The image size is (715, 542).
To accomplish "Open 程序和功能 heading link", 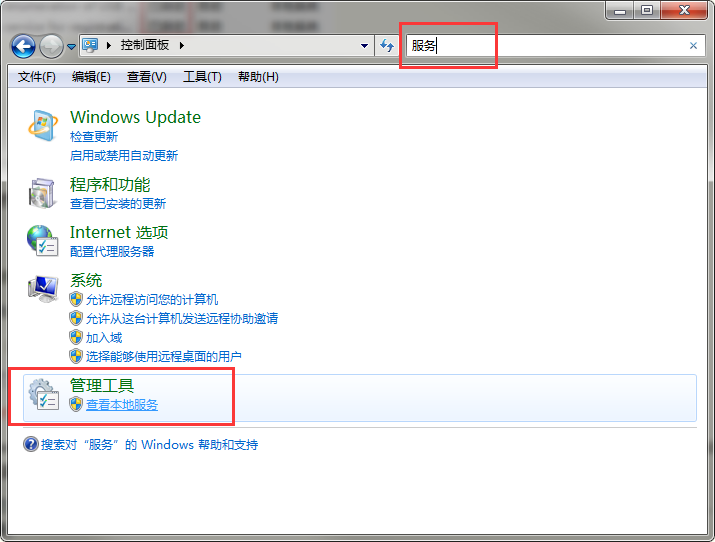I will pyautogui.click(x=110, y=185).
